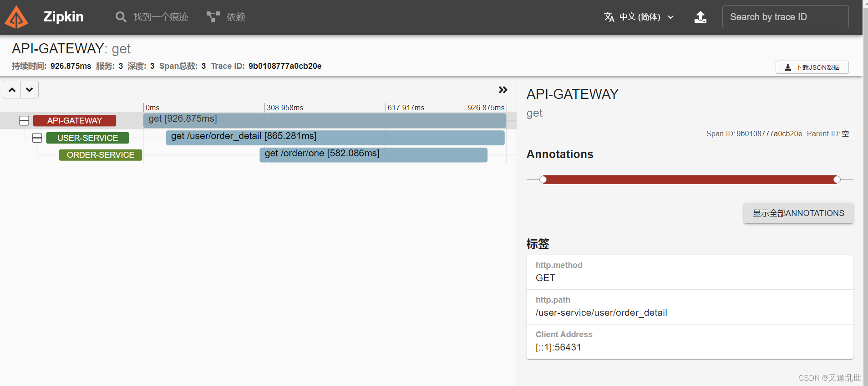
Task: Click the translate language icon
Action: click(x=609, y=17)
